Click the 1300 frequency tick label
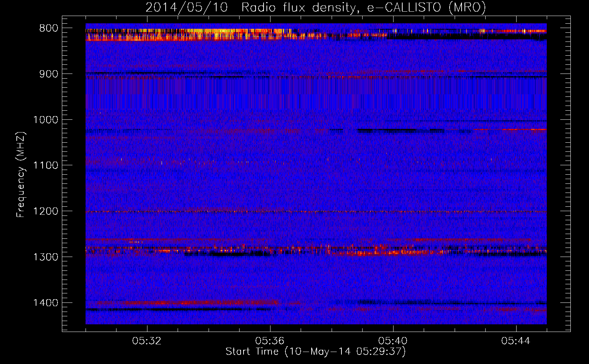The image size is (589, 364). point(46,257)
